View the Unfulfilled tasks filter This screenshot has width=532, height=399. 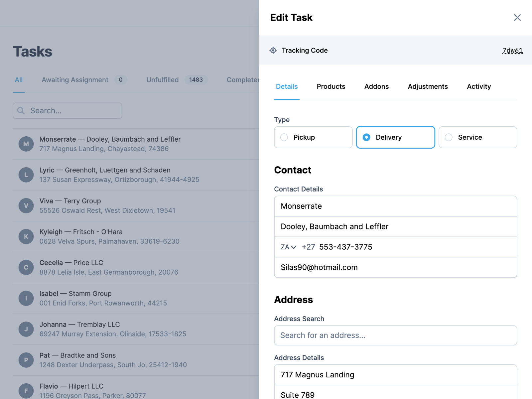click(162, 80)
